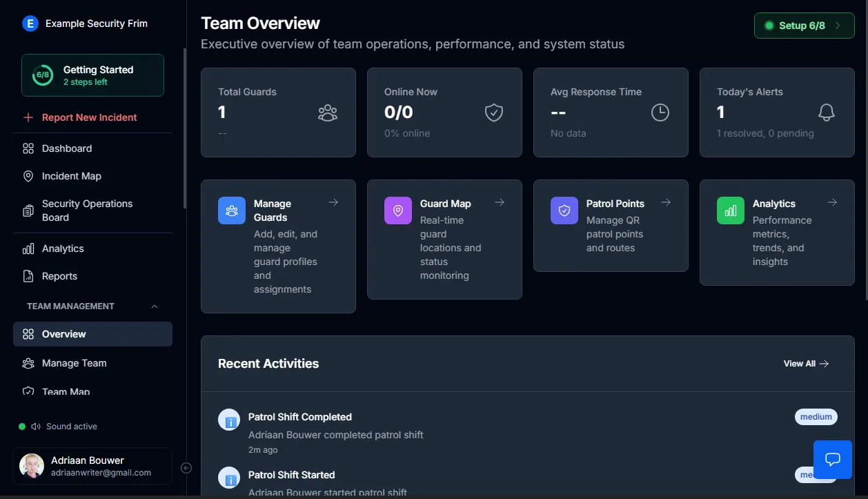Click the 6/8 Getting Started progress ring

43,75
